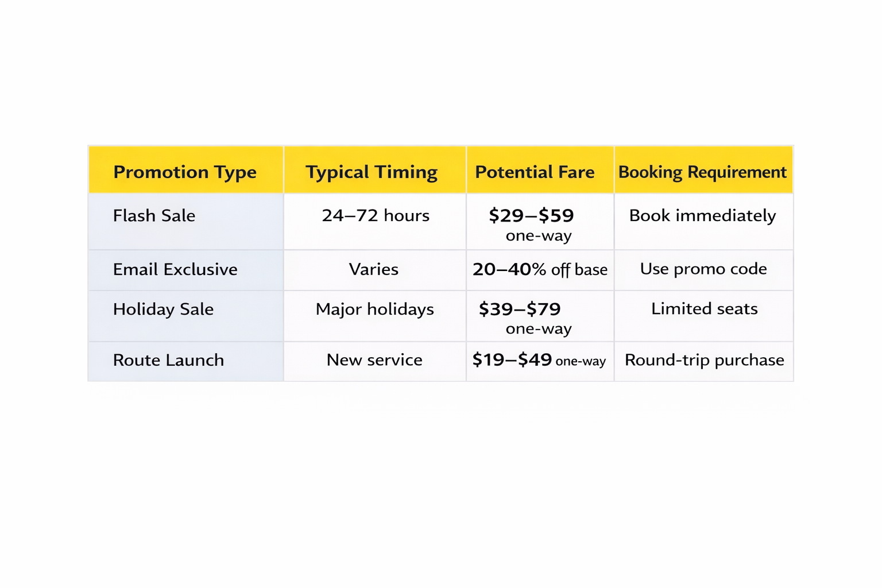The height and width of the screenshot is (588, 882).
Task: Select the Typical Timing header cell
Action: pos(372,172)
